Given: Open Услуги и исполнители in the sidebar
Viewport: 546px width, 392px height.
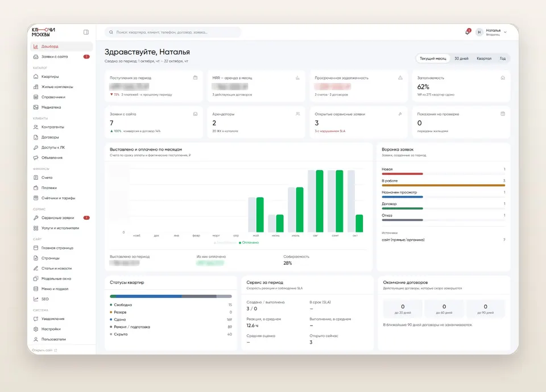Looking at the screenshot, I should click(61, 228).
